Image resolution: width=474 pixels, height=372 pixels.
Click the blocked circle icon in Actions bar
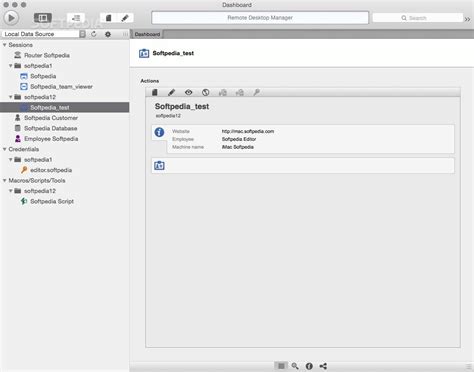(206, 93)
